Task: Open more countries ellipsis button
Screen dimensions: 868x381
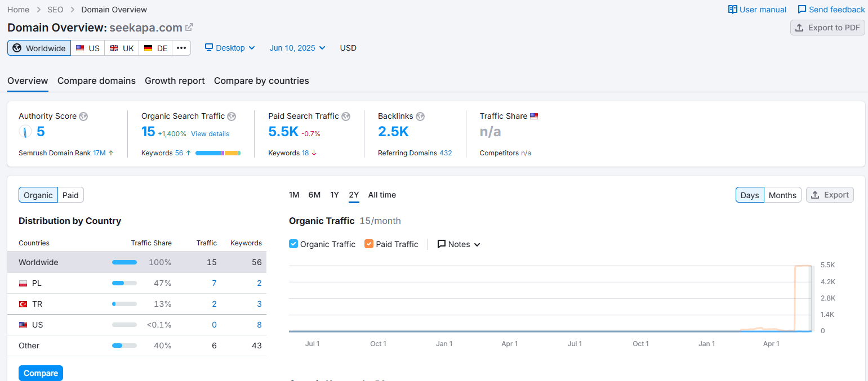Action: tap(181, 48)
